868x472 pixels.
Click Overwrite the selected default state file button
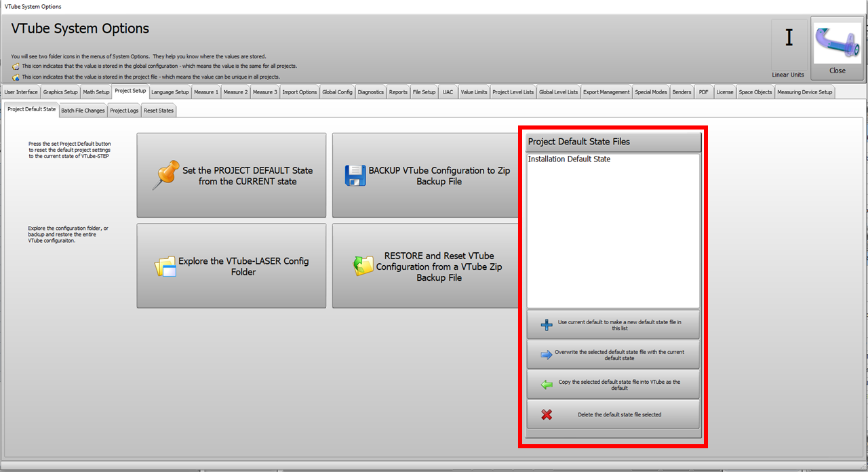pyautogui.click(x=613, y=355)
